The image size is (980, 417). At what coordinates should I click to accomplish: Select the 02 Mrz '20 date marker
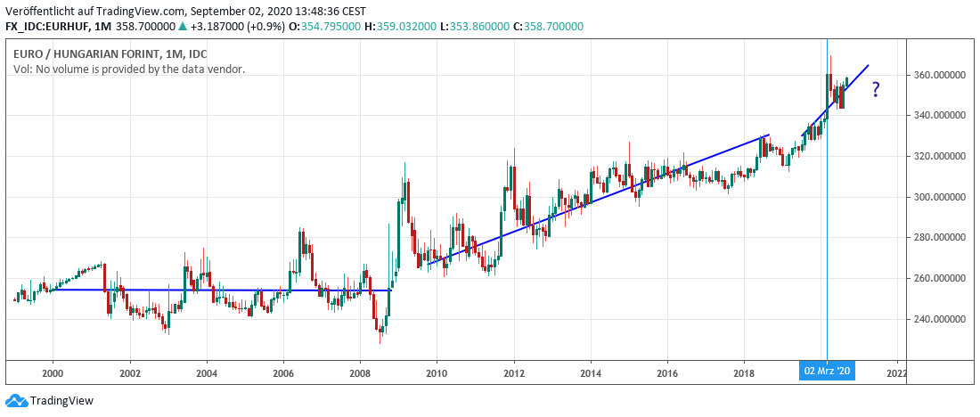pyautogui.click(x=827, y=371)
